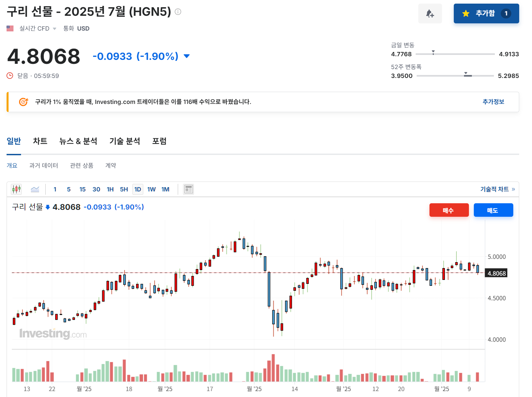
Task: Click the 4.0000 price axis label
Action: [x=497, y=340]
